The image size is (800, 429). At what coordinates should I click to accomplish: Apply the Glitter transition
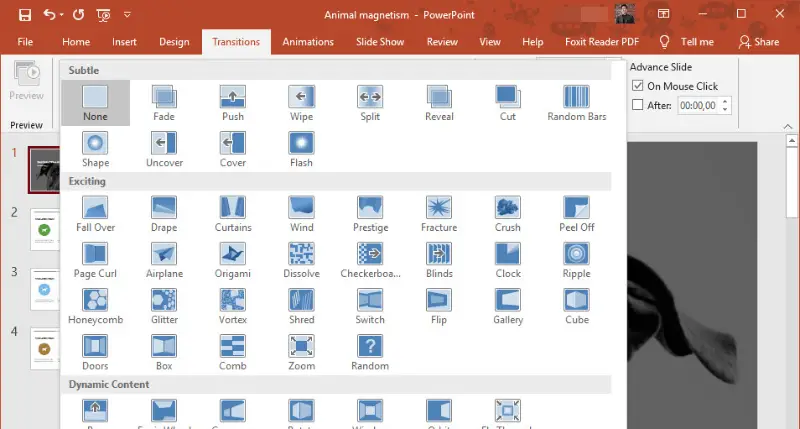pos(164,307)
